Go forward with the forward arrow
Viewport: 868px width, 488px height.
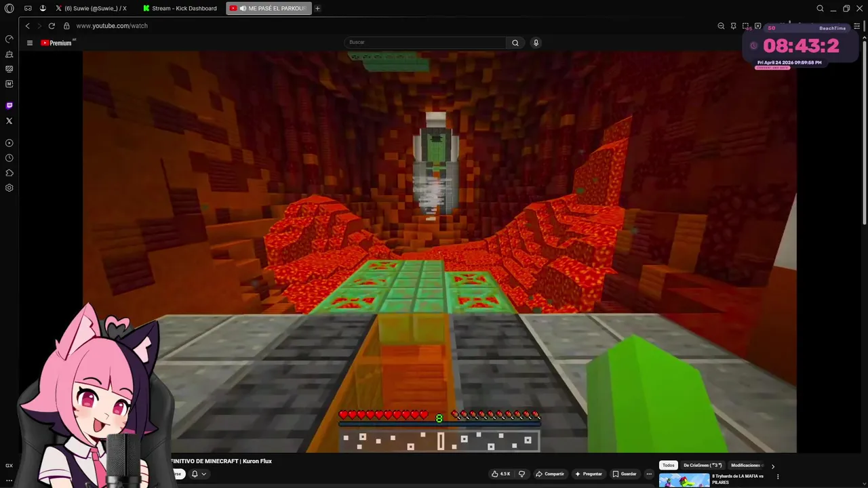pos(39,26)
